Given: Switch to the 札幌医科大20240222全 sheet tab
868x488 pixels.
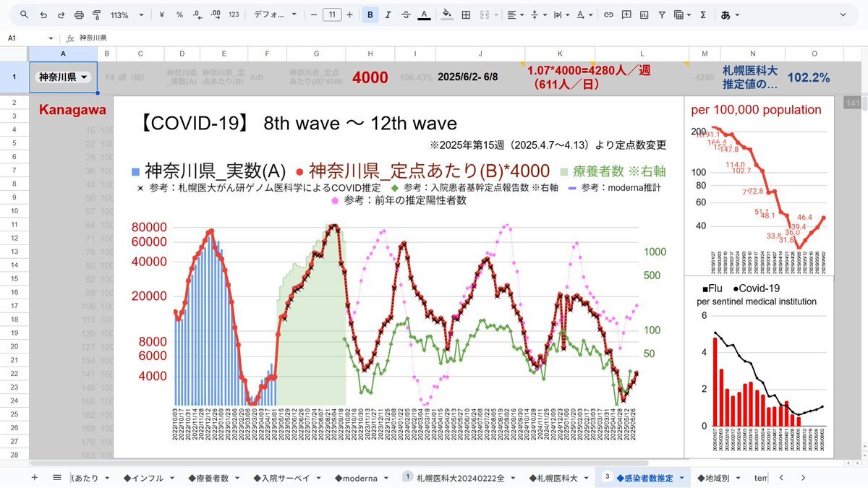Looking at the screenshot, I should click(462, 478).
